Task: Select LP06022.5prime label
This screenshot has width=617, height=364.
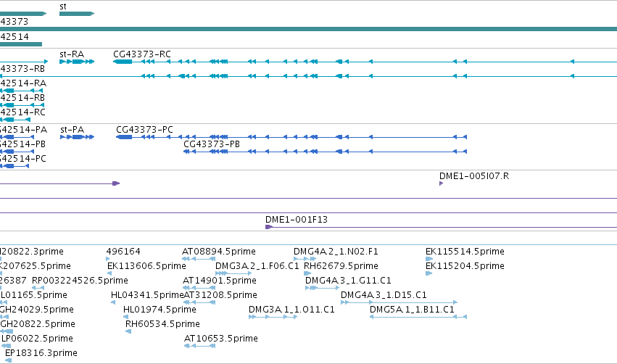Action: [37, 339]
